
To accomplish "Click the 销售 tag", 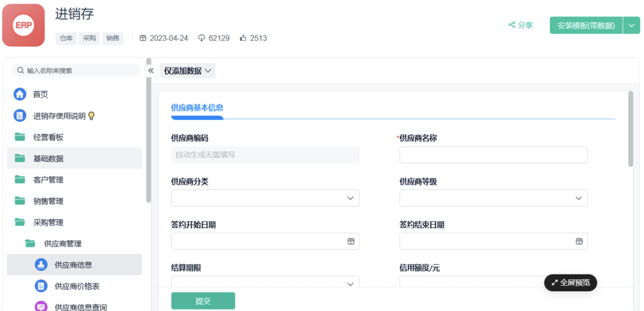I will (x=113, y=38).
